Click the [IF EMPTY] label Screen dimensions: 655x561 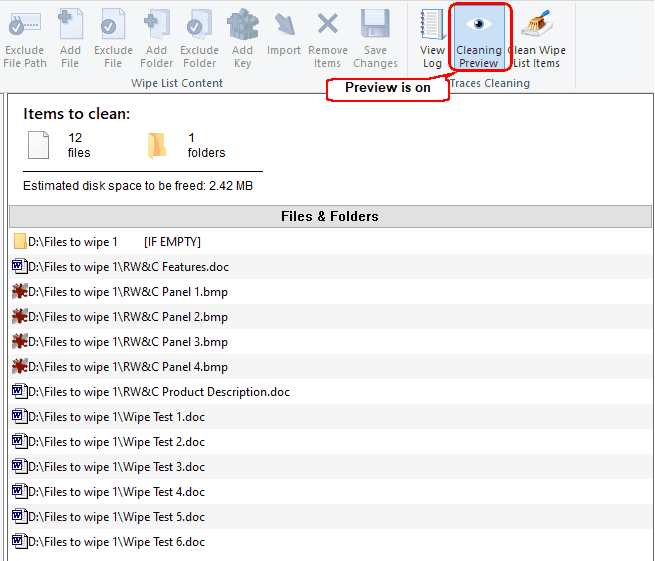point(173,242)
